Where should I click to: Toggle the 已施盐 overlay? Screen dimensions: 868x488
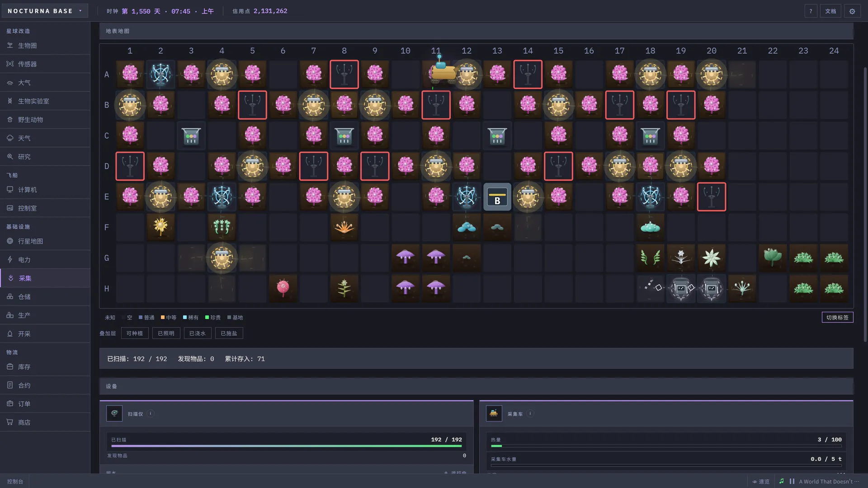229,333
